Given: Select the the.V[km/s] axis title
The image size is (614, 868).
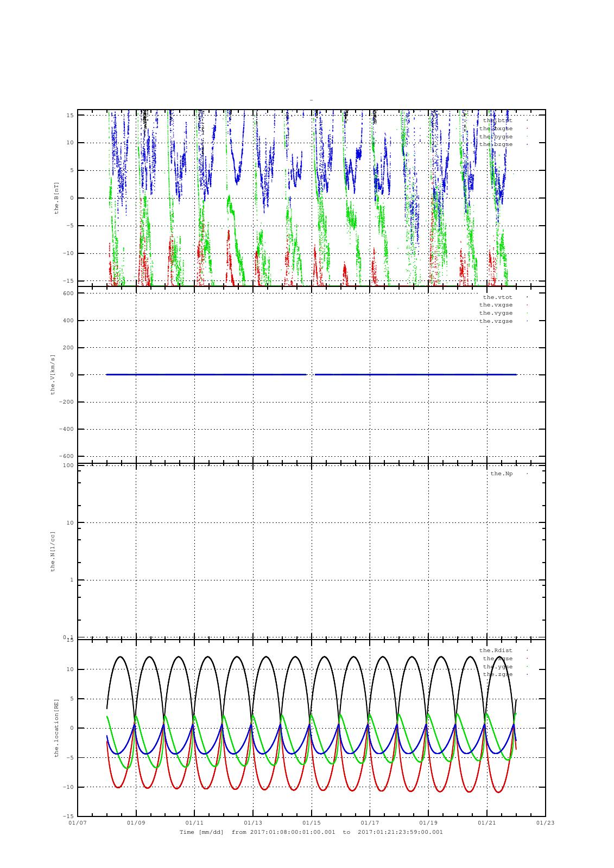Looking at the screenshot, I should tap(53, 375).
